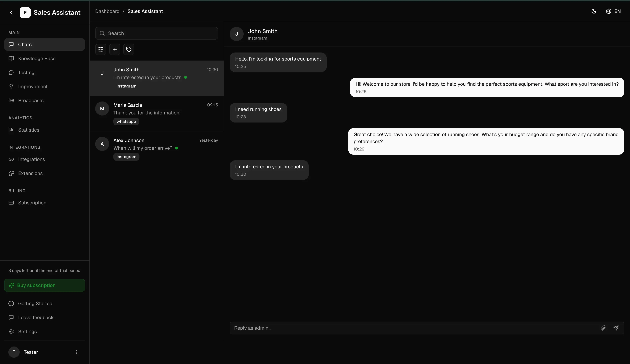Navigate to Statistics page
Viewport: 630px width, 364px height.
click(x=29, y=130)
